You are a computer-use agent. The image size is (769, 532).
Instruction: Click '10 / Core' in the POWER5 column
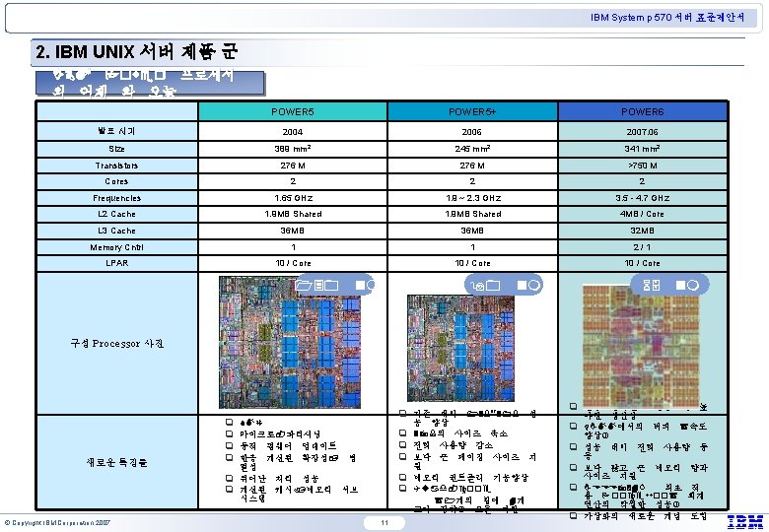pyautogui.click(x=293, y=263)
